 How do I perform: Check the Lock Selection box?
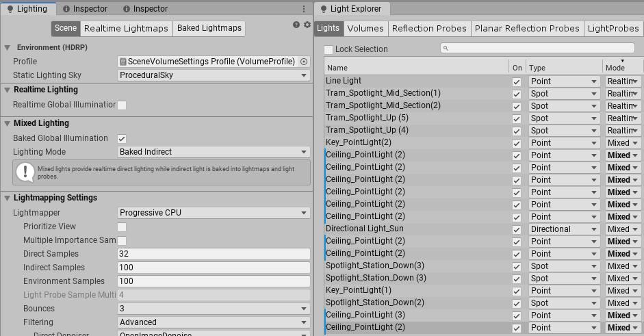[329, 50]
